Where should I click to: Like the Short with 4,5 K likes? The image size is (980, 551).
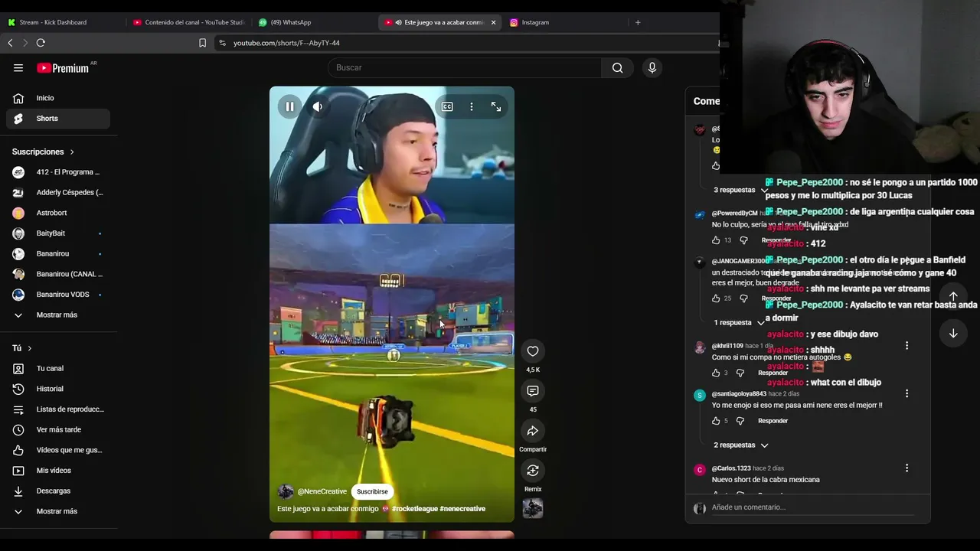[533, 351]
